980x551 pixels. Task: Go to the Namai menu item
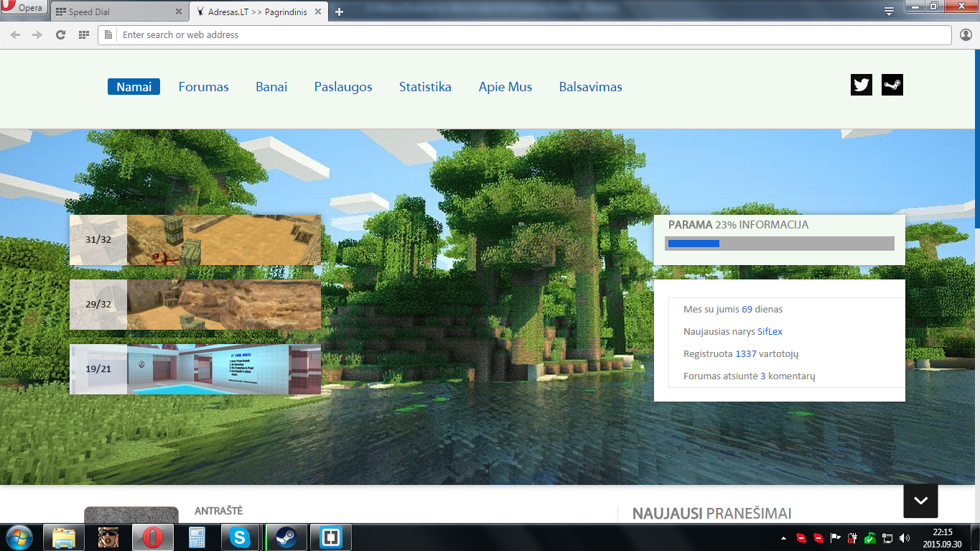pyautogui.click(x=134, y=87)
